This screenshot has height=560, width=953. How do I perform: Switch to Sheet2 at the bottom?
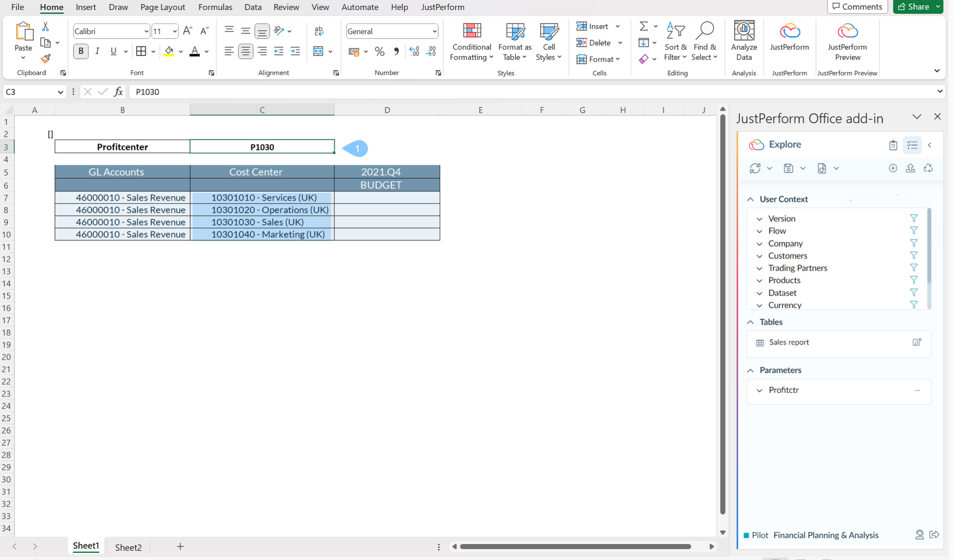tap(128, 547)
